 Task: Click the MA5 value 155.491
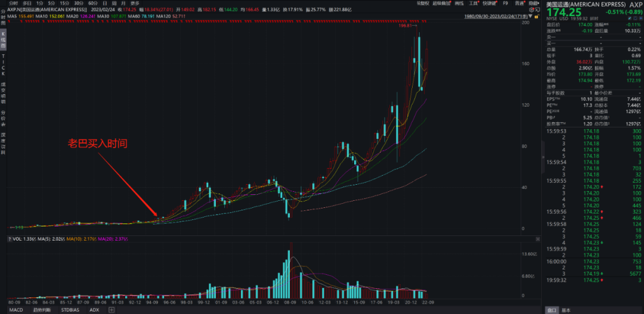click(26, 17)
